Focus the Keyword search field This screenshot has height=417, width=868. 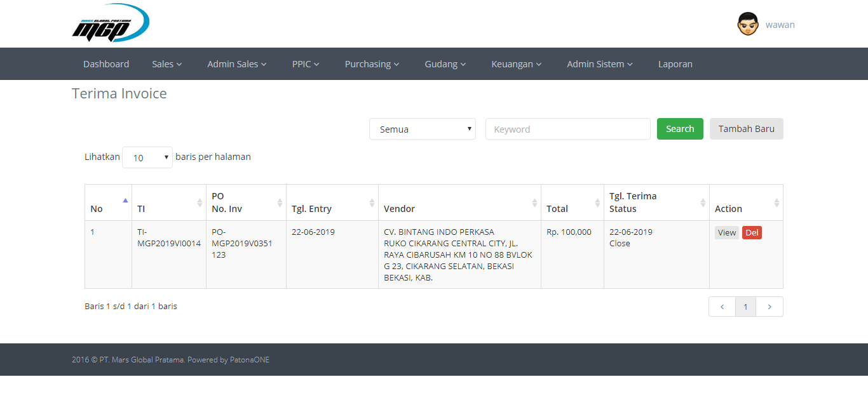coord(568,129)
